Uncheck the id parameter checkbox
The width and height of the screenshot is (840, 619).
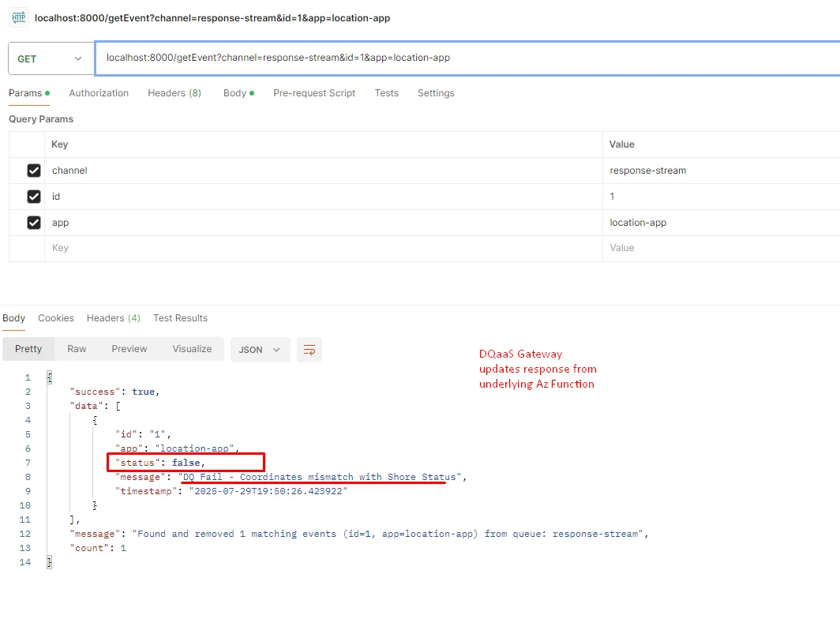tap(34, 197)
